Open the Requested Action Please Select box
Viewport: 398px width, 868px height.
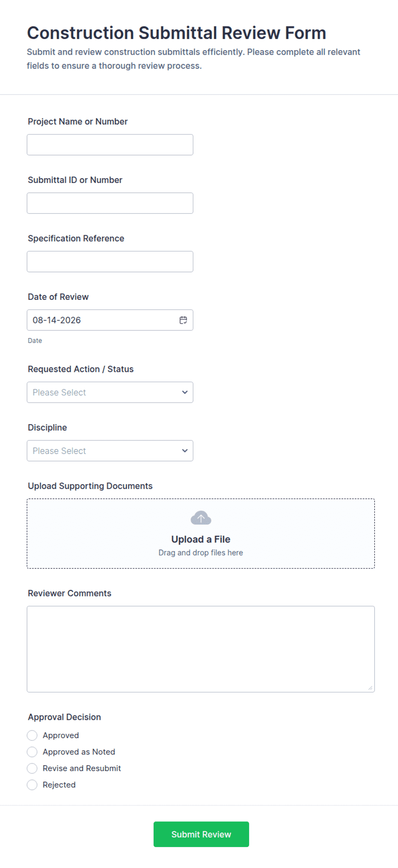pyautogui.click(x=110, y=392)
